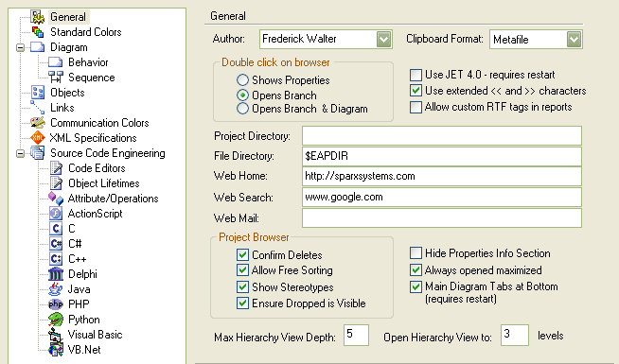The width and height of the screenshot is (619, 364).
Task: Select Links in the options tree
Action: pos(62,108)
